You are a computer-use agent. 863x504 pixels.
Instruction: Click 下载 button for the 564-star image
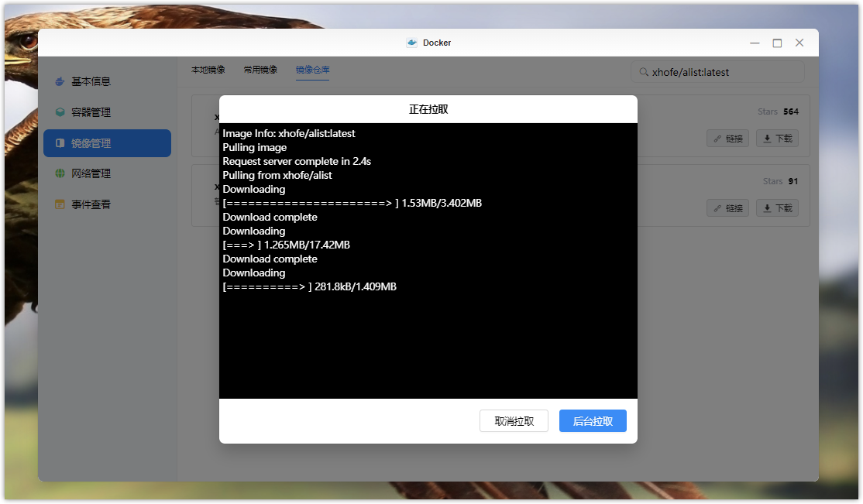(x=777, y=139)
